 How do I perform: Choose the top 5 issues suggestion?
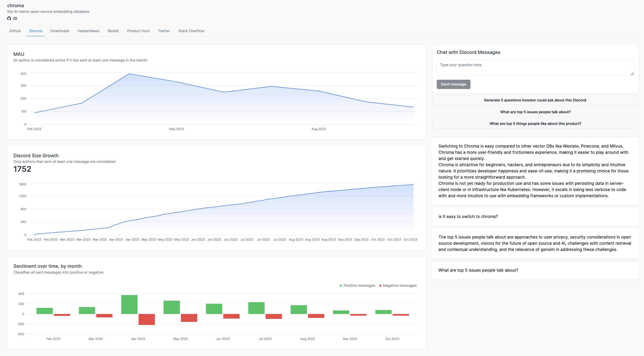point(535,112)
